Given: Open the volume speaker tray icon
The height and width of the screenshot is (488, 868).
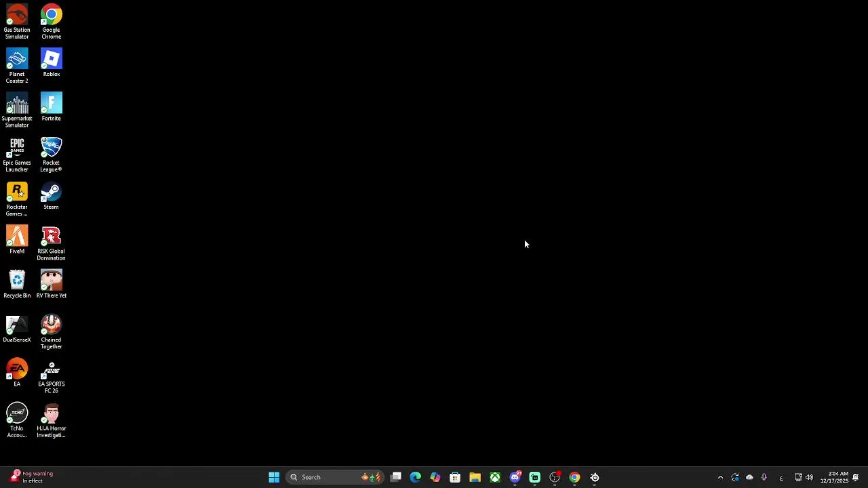Looking at the screenshot, I should (809, 477).
